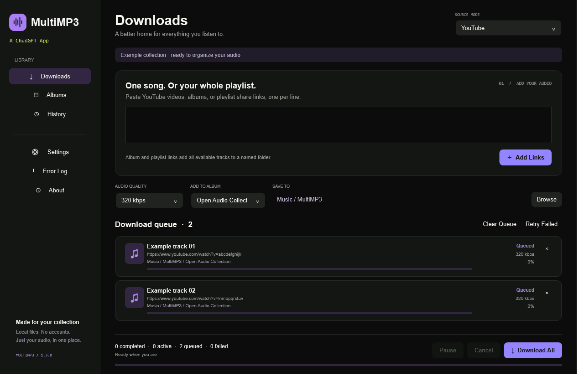Click the Cancel button
The width and height of the screenshot is (584, 392).
pos(484,351)
